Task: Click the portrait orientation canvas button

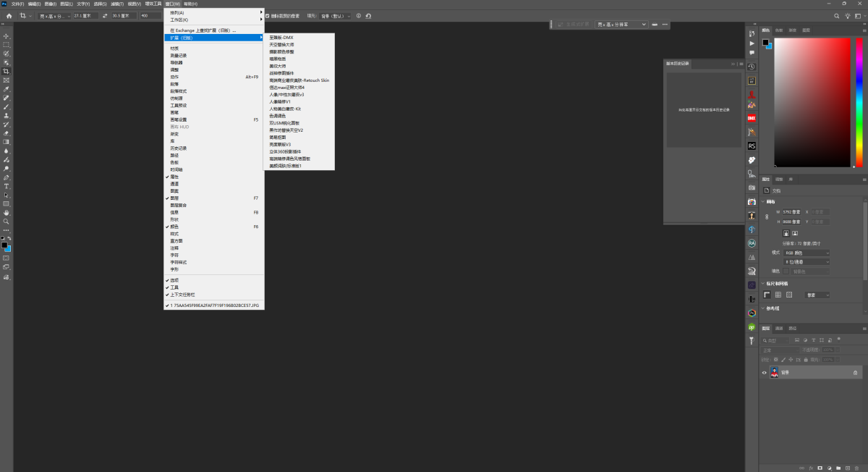Action: click(x=786, y=233)
